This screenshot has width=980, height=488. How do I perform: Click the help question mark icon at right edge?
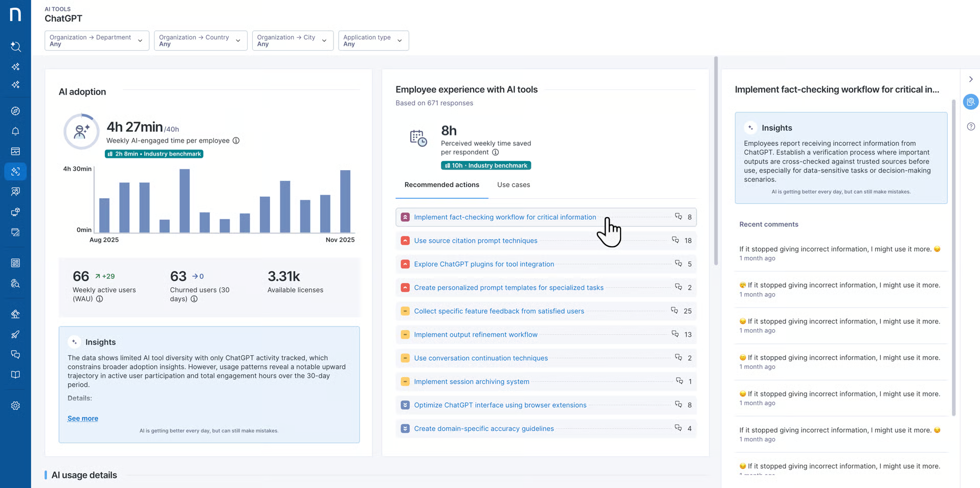pyautogui.click(x=971, y=127)
